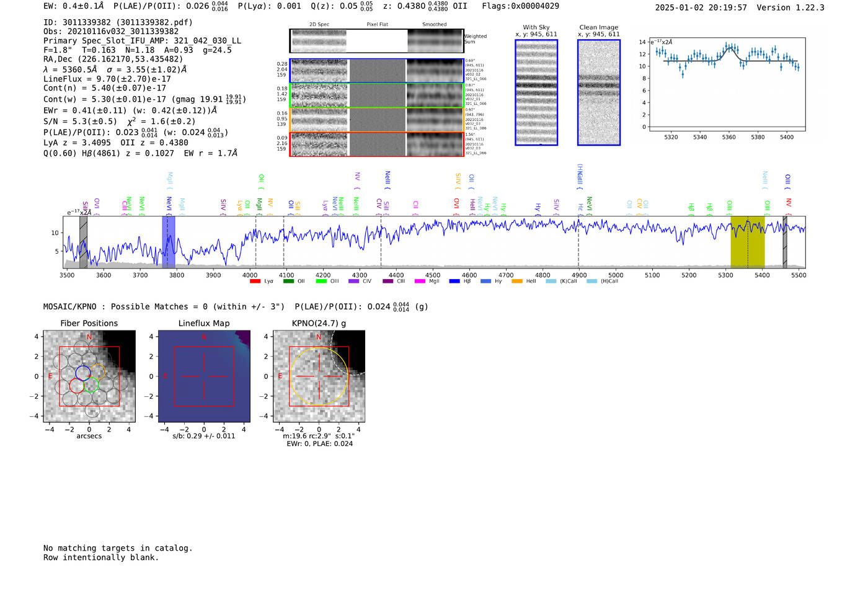868x591 pixels.
Task: Select the S/N = 5.3(±0.5) line
Action: coord(119,122)
